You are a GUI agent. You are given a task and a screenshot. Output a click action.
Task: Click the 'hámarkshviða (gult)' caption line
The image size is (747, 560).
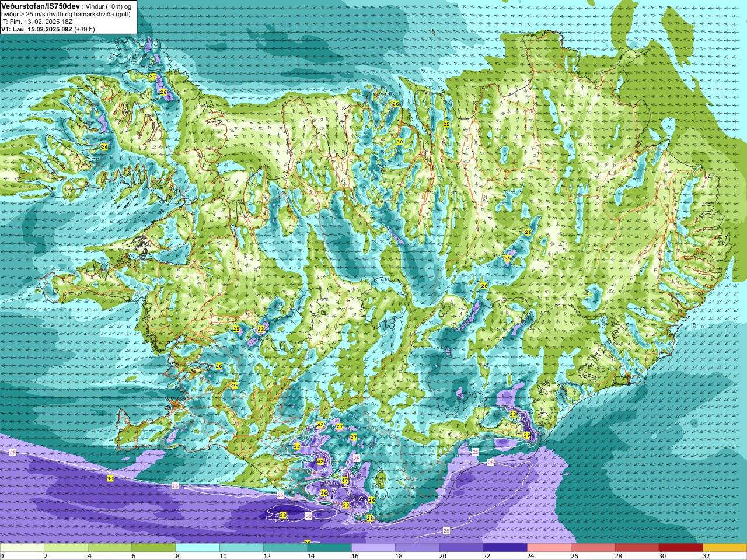(x=99, y=14)
